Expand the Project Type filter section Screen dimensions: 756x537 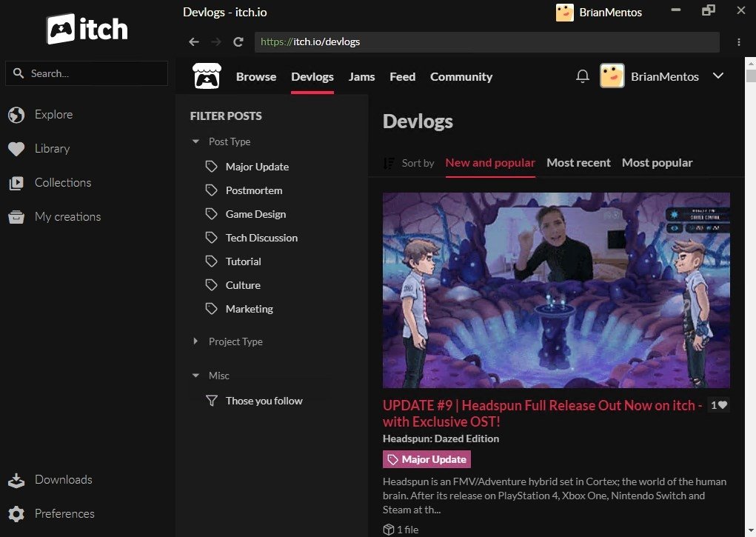point(195,341)
